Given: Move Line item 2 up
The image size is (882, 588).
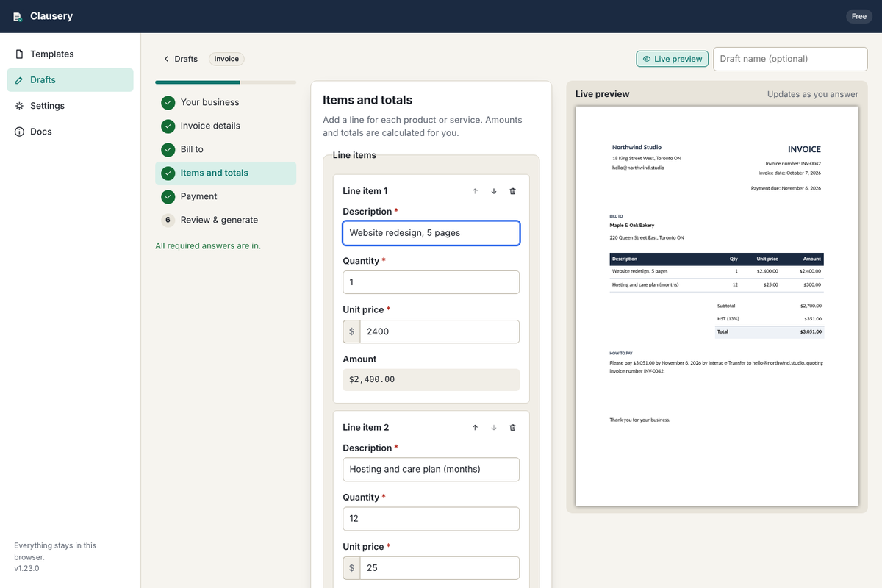Looking at the screenshot, I should [x=475, y=428].
